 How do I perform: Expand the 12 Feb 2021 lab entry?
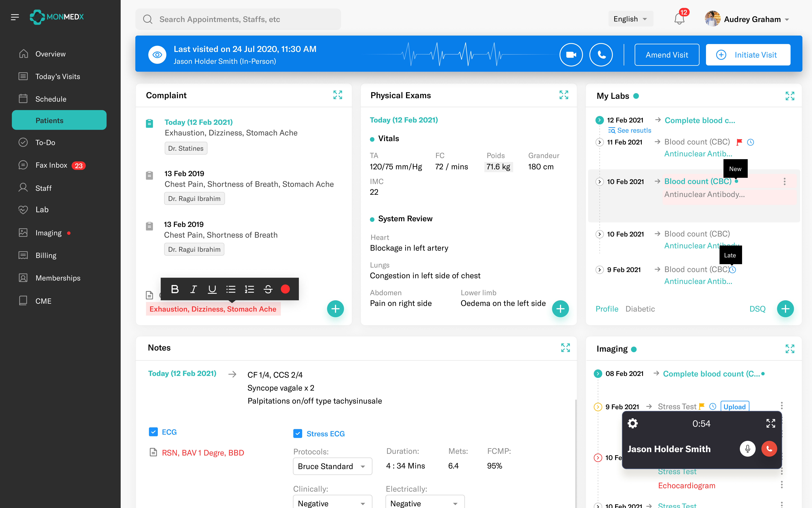point(600,120)
